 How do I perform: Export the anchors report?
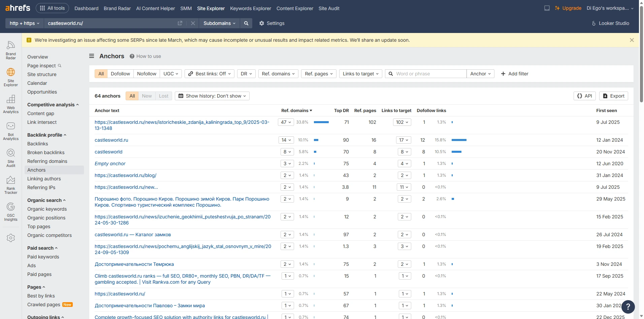[614, 96]
